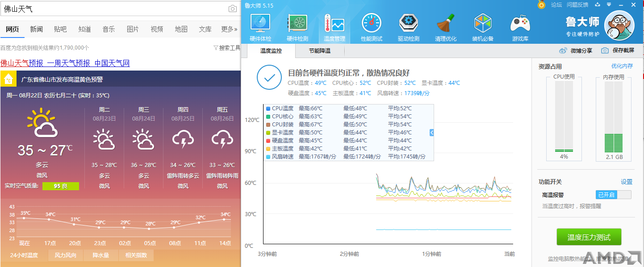The width and height of the screenshot is (644, 267).
Task: Show the 24小时温度 weather chart tab
Action: pos(24,255)
